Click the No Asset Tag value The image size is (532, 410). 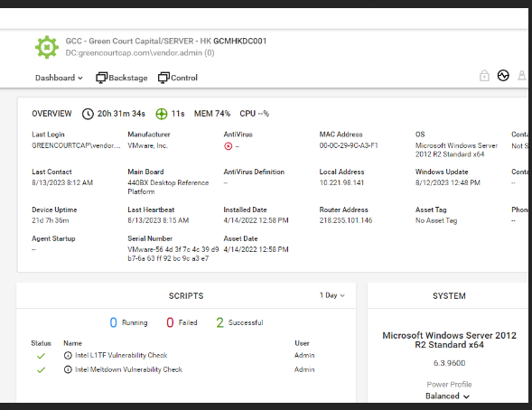click(x=436, y=220)
